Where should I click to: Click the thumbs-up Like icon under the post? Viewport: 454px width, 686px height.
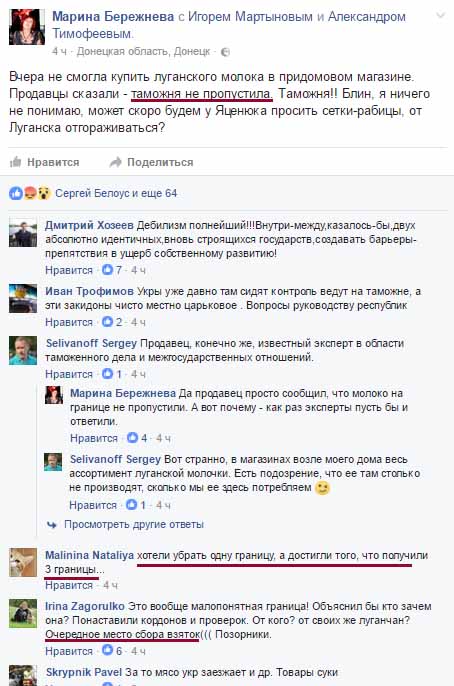[16, 162]
